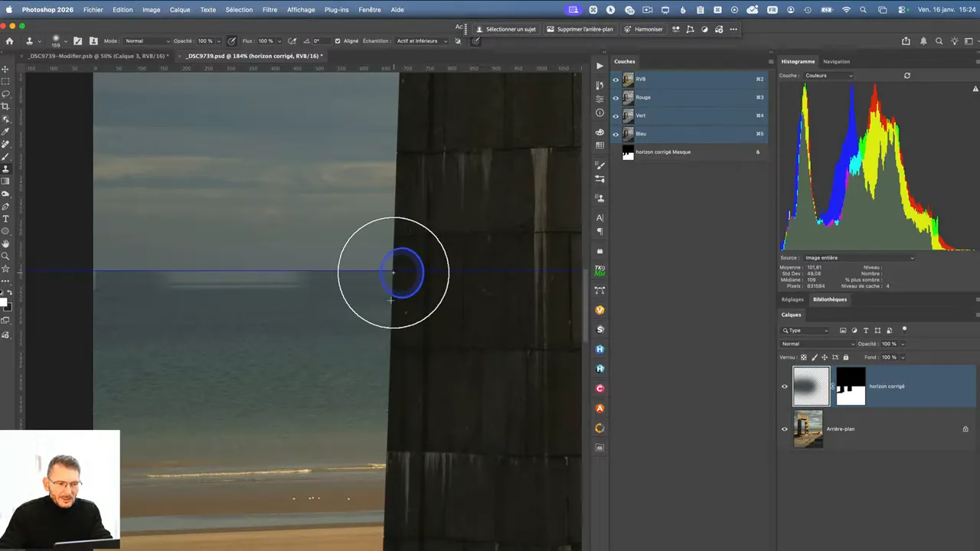This screenshot has width=980, height=551.
Task: Select the Crop tool
Action: click(5, 106)
